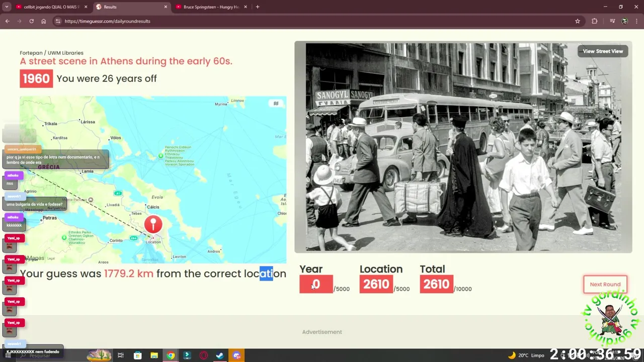Open the teal arrow app on taskbar

187,355
